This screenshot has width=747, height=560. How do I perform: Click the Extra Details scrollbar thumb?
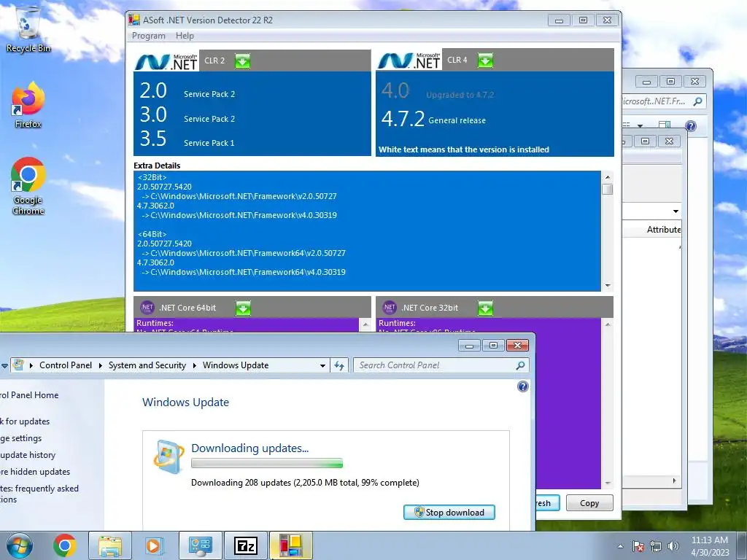point(608,189)
